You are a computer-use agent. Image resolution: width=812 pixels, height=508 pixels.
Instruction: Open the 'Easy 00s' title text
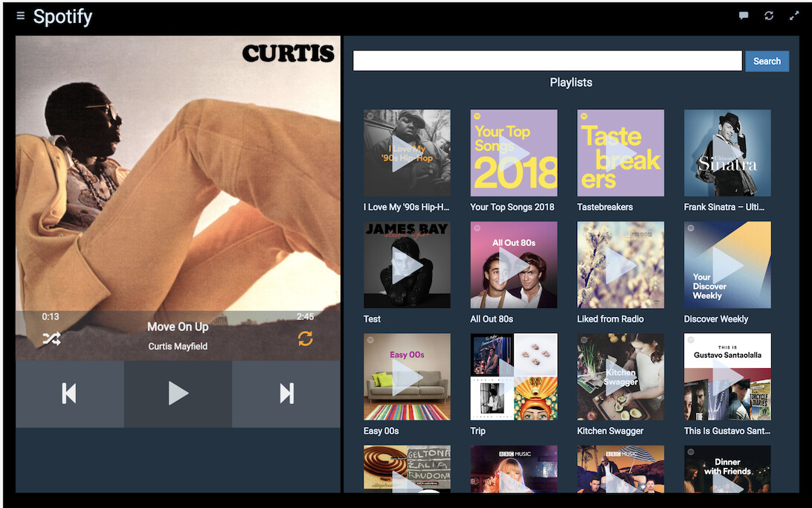[381, 431]
